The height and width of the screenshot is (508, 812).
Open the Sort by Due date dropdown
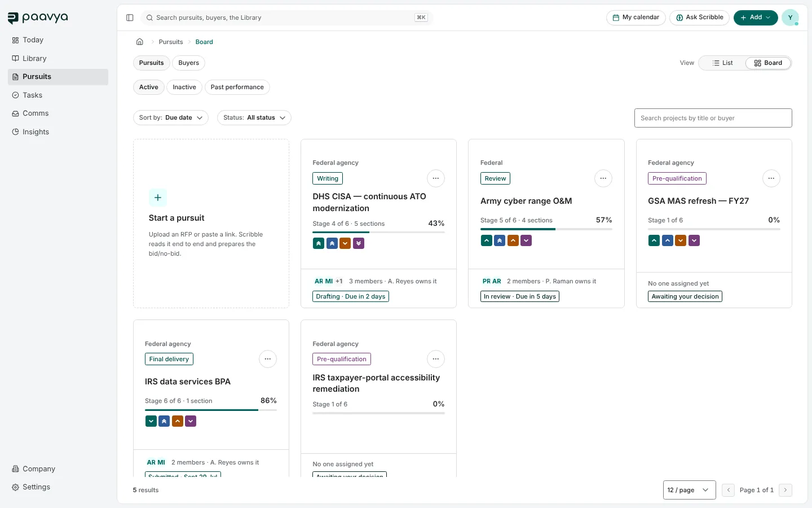coord(171,117)
